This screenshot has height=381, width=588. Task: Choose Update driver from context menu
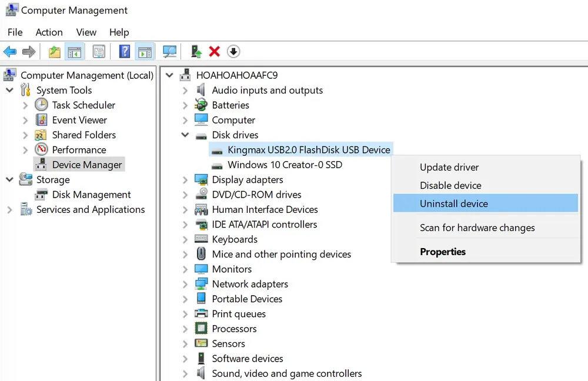(486, 167)
